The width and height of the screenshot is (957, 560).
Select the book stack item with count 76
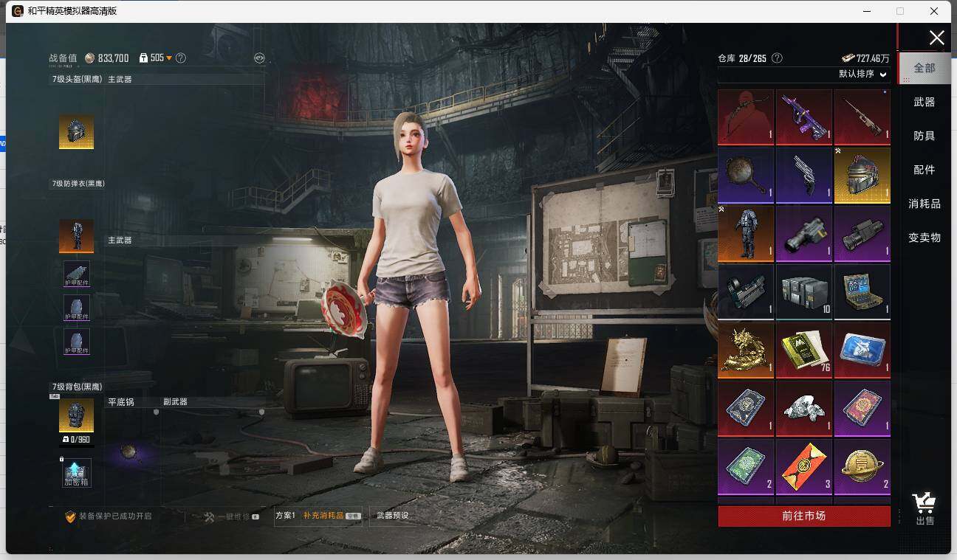804,350
